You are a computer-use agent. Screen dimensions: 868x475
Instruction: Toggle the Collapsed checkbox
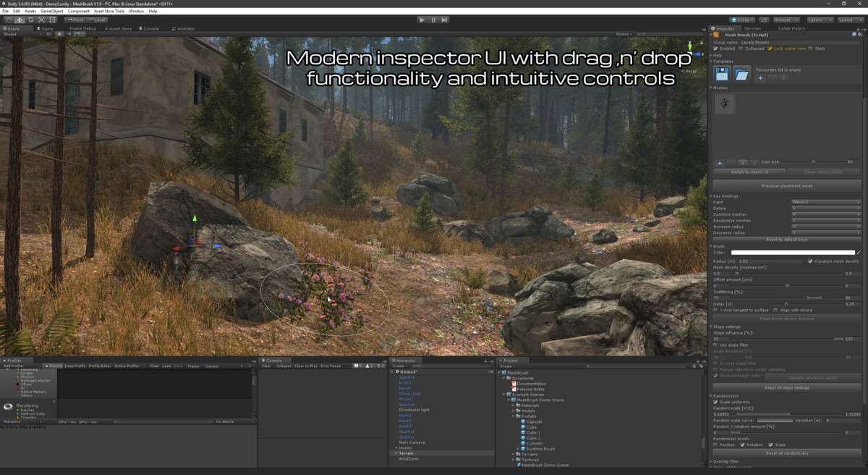point(740,49)
